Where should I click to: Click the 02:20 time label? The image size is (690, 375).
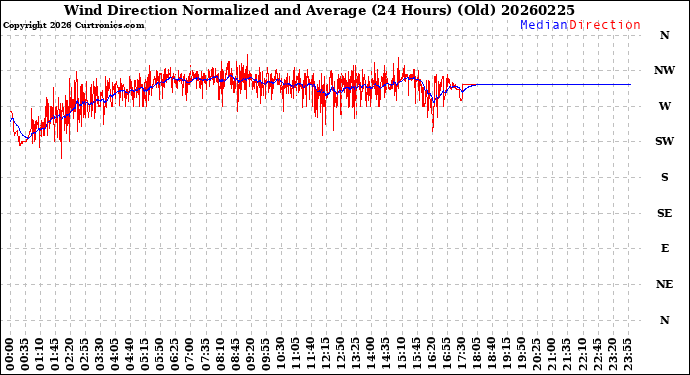(70, 354)
